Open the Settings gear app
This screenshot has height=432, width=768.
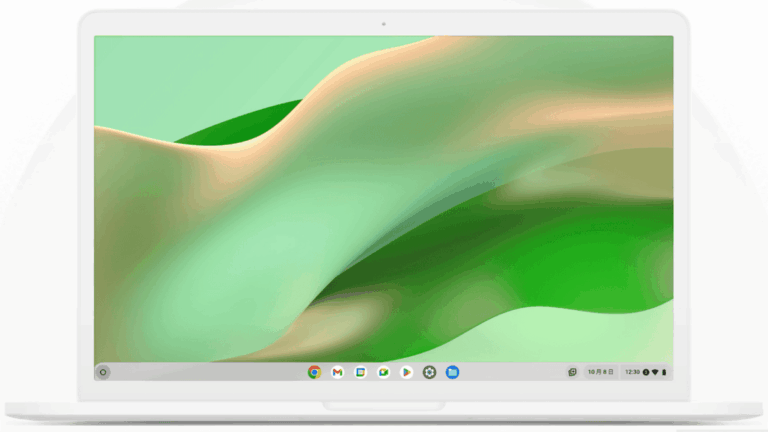[x=429, y=372]
